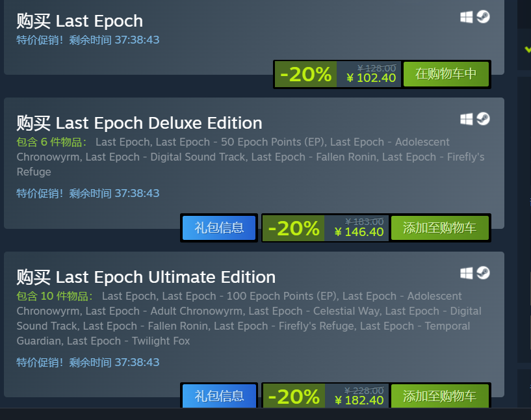Click the sale countdown timer under Ultimate Edition
Viewport: 531px width, 420px height.
click(x=88, y=362)
